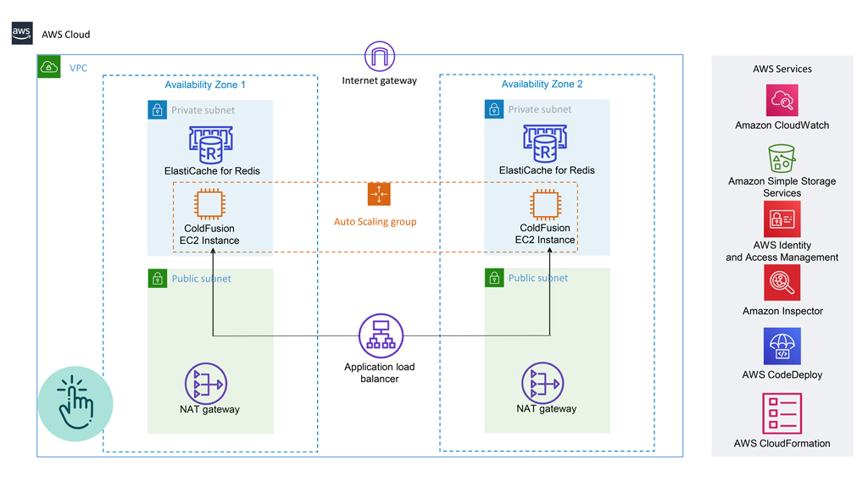The height and width of the screenshot is (482, 868).
Task: Click the 'AWS CodeDeploy' text label
Action: point(782,374)
